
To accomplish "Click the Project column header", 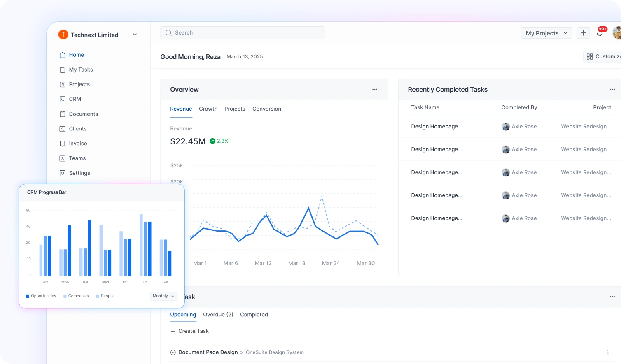I will tap(602, 107).
